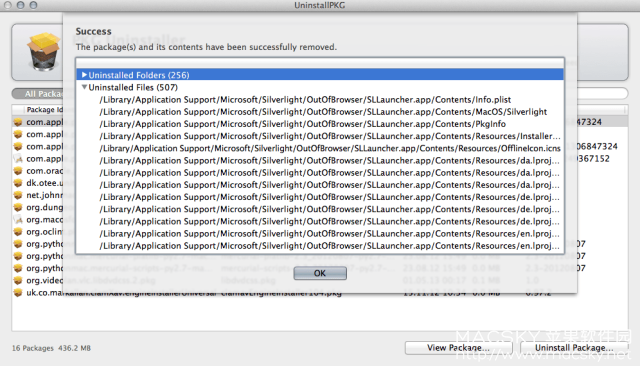Select the com.orac package row text

tap(45, 171)
